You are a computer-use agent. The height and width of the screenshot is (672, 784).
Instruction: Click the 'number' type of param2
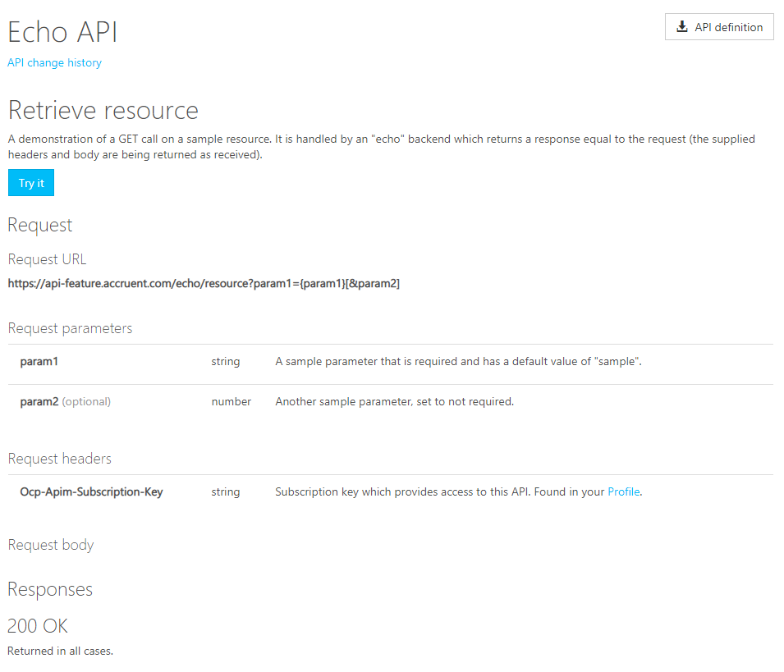pyautogui.click(x=231, y=402)
